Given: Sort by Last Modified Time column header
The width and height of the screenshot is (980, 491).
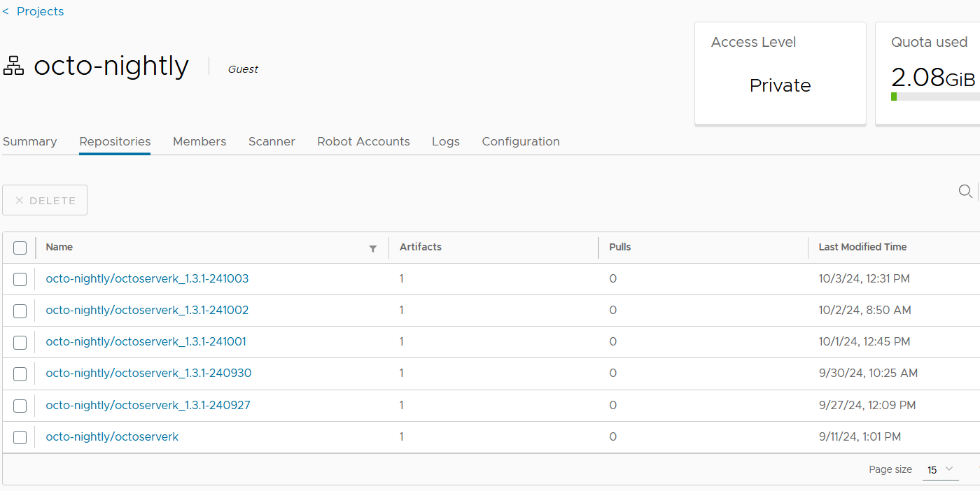Looking at the screenshot, I should click(x=862, y=247).
